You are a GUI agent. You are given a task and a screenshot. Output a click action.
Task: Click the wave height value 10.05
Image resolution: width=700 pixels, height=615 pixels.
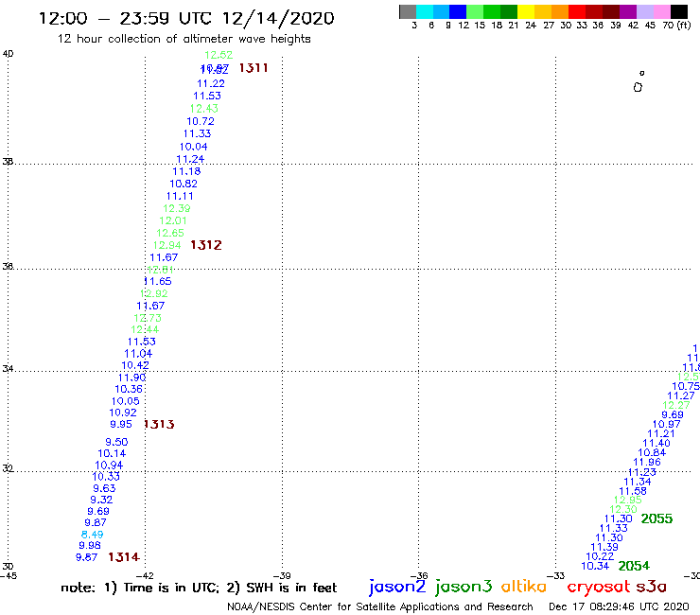pyautogui.click(x=126, y=401)
